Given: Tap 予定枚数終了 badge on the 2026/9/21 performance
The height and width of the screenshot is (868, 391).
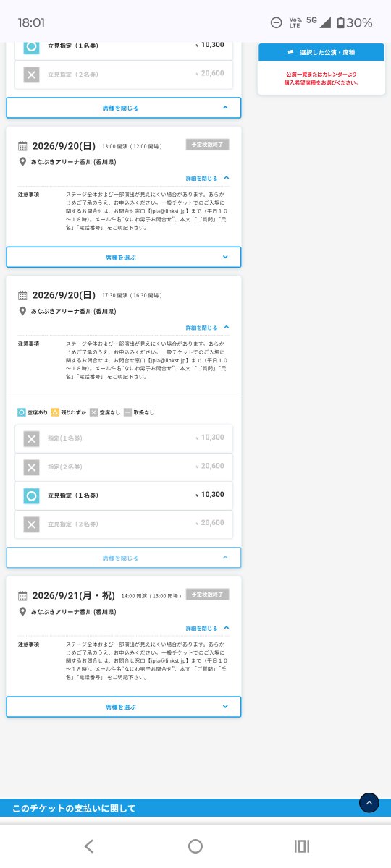Looking at the screenshot, I should pos(207,595).
